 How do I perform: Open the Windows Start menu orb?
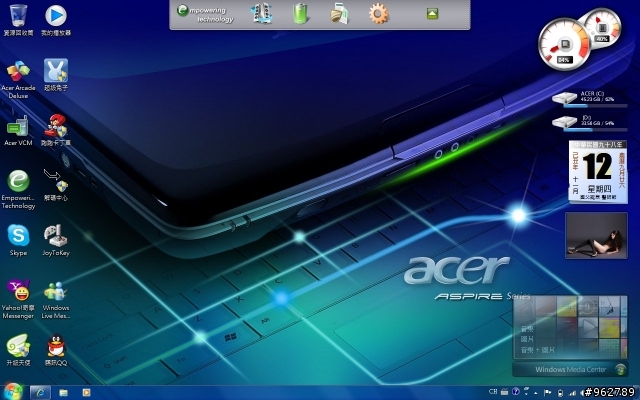13,392
